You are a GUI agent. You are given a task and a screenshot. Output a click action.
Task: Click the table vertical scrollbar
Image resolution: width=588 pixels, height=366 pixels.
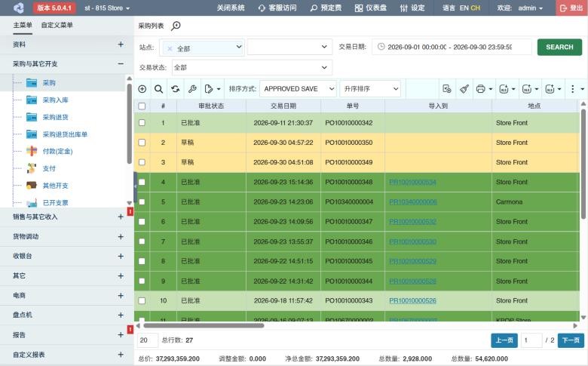pos(583,163)
